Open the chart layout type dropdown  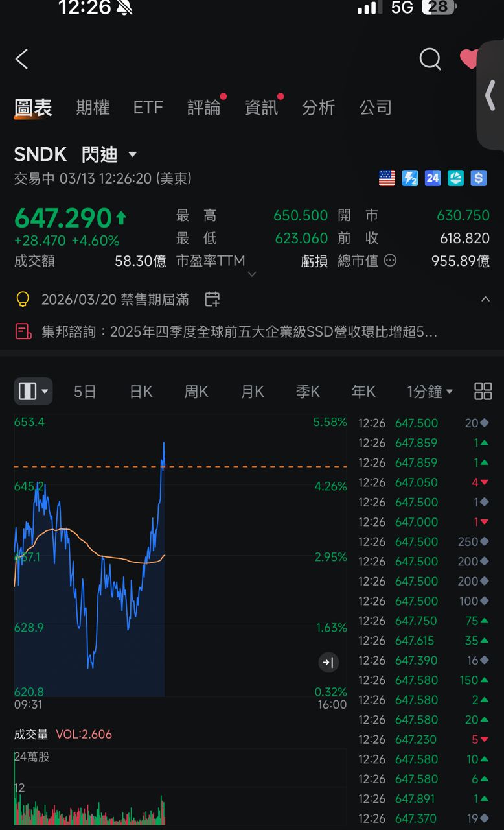(x=33, y=391)
